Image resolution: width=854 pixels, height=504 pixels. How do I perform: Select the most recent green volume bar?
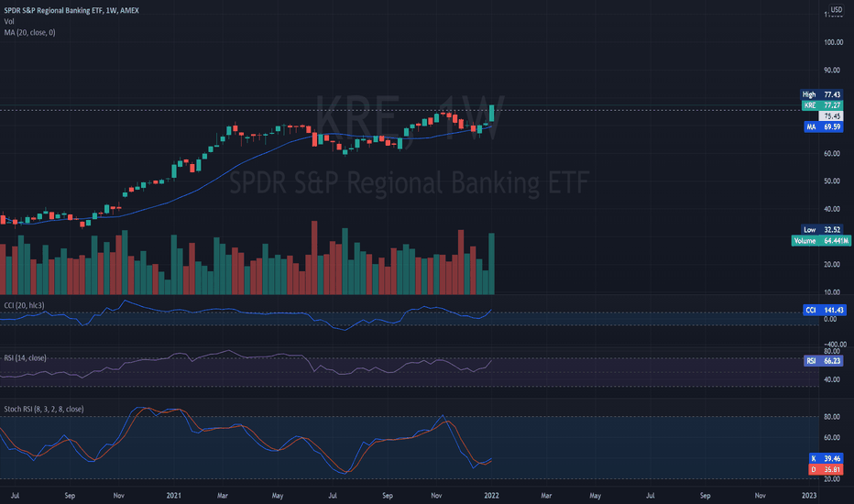(492, 264)
